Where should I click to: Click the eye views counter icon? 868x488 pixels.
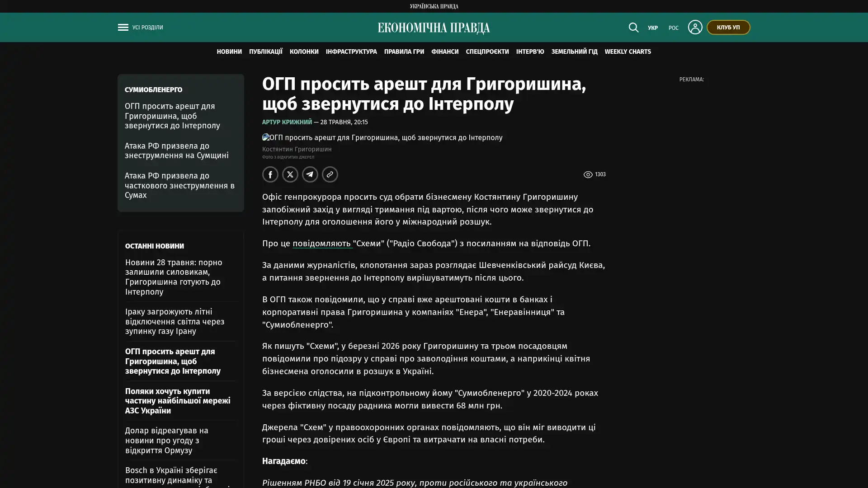coord(588,175)
